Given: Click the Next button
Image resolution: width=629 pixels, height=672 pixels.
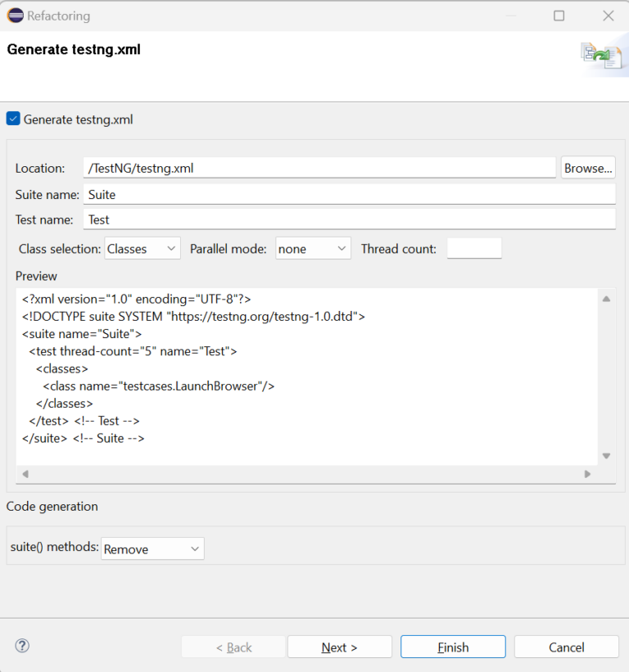Looking at the screenshot, I should point(339,646).
